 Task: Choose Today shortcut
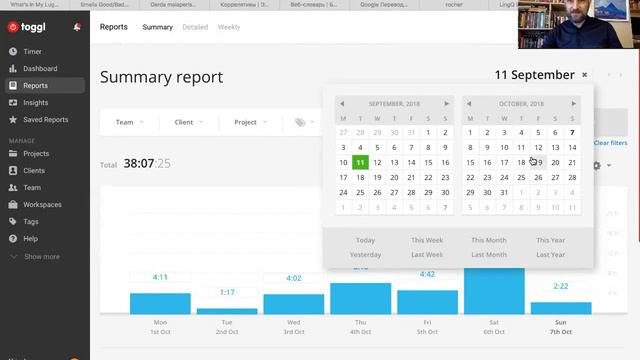pos(365,240)
